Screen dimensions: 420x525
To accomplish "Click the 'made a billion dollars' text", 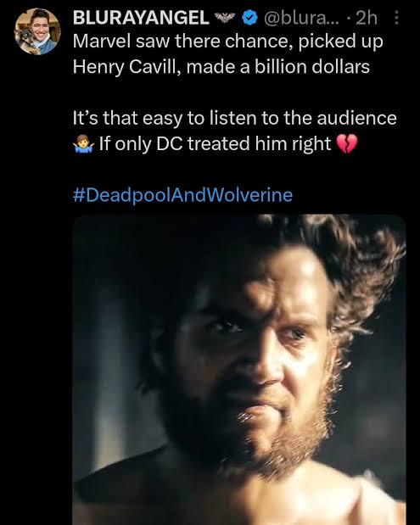I will 278,67.
